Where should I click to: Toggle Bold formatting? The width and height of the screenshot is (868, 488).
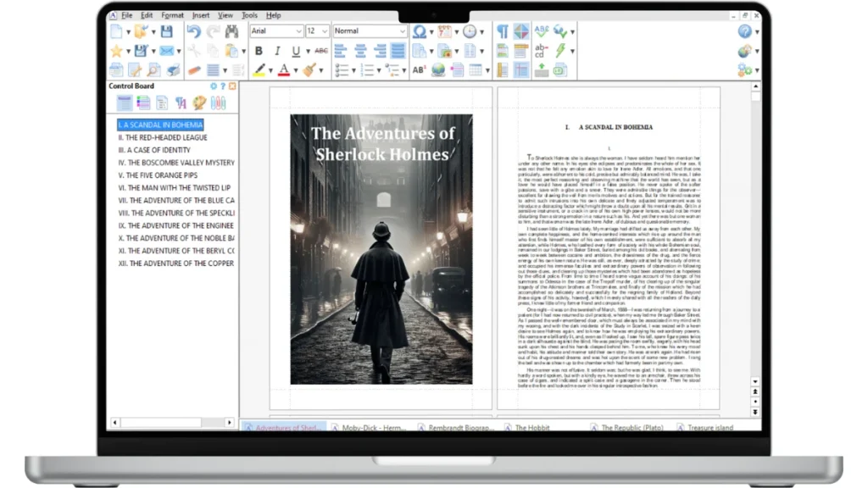259,51
